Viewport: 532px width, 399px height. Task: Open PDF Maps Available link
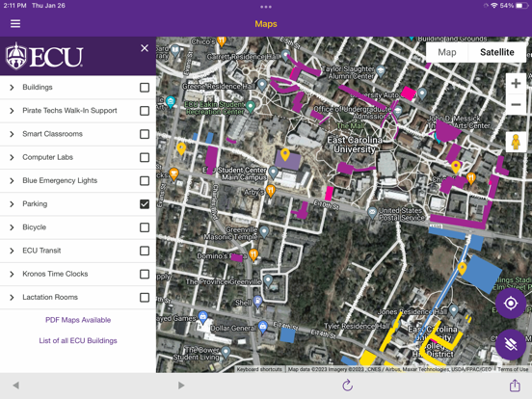coord(78,320)
